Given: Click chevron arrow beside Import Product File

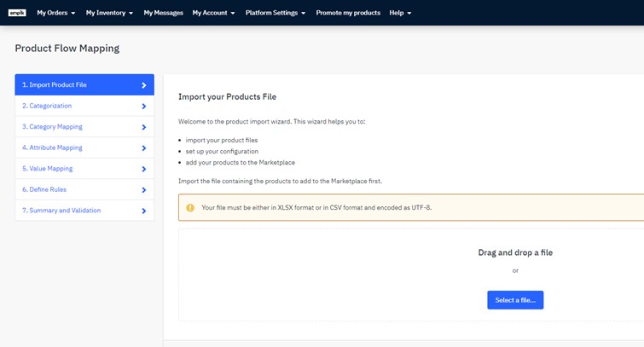Looking at the screenshot, I should click(143, 85).
